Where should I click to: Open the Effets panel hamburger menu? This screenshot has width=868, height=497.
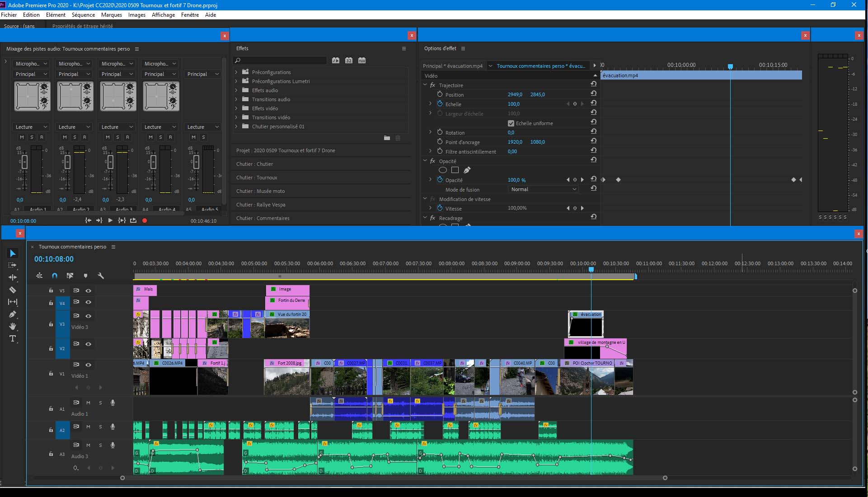tap(404, 48)
